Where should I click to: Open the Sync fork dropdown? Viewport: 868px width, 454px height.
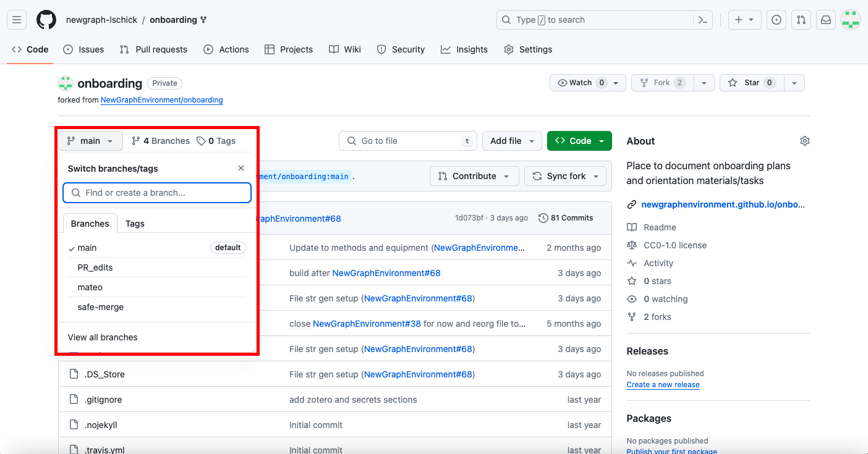click(x=565, y=176)
